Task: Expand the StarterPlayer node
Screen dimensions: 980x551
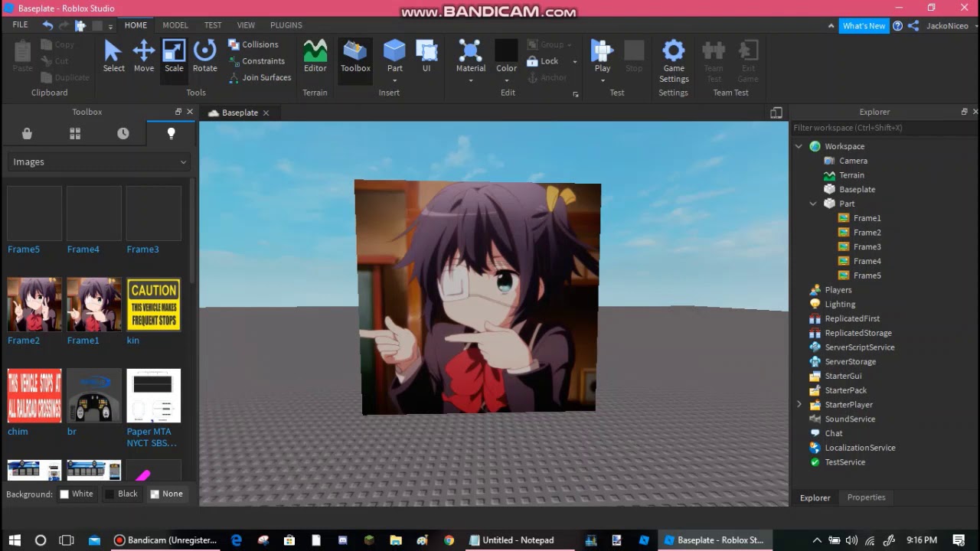Action: [x=799, y=405]
